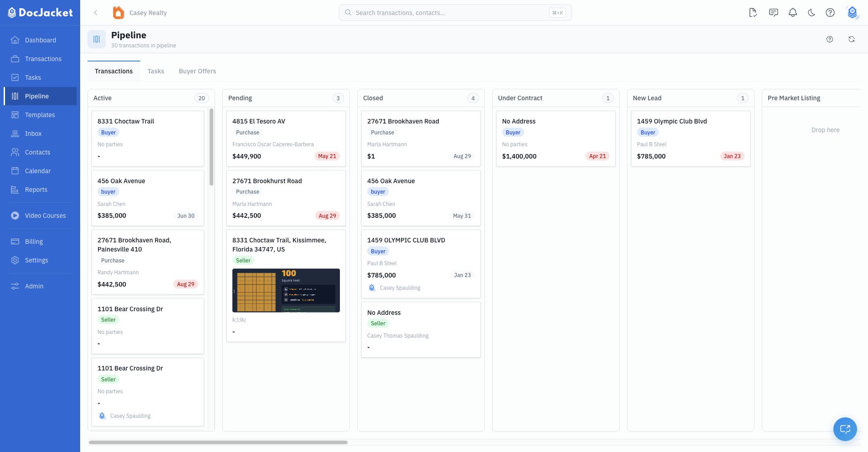
Task: Click the Admin sliders icon
Action: pyautogui.click(x=15, y=286)
